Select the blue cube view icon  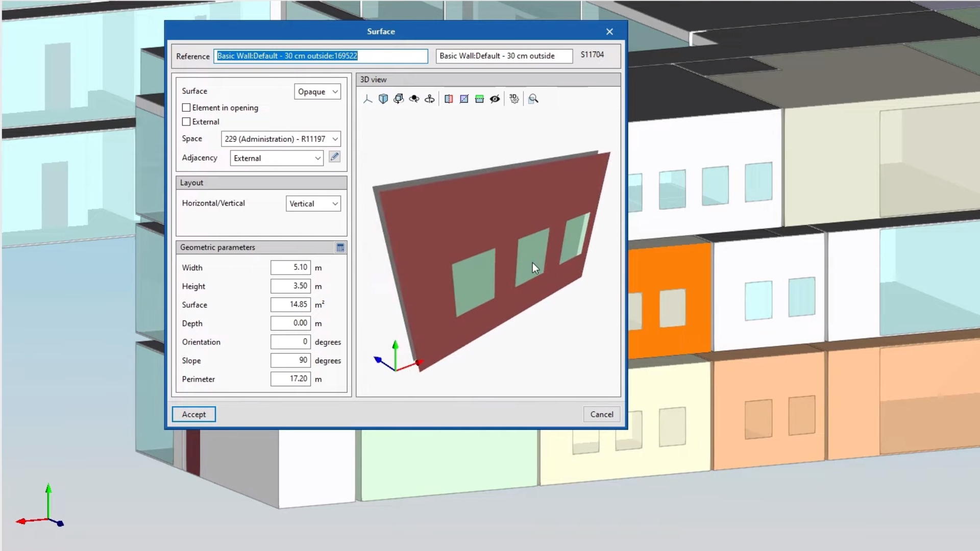coord(383,99)
